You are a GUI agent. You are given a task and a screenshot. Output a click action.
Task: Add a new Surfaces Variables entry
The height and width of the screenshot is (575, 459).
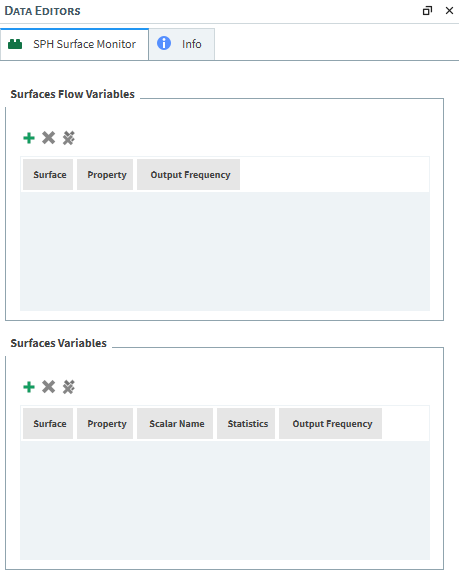29,387
